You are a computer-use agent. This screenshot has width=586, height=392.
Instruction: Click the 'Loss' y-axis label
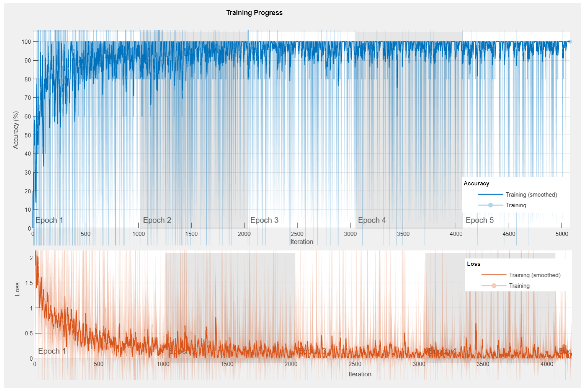pos(17,289)
